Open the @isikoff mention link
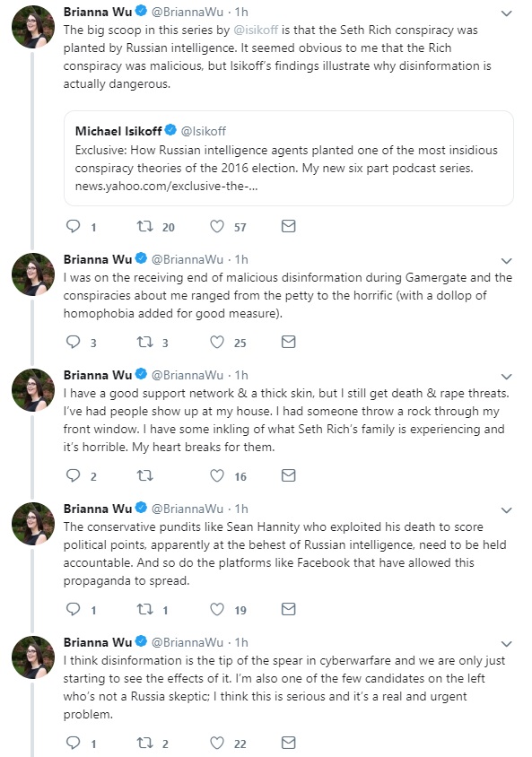Image resolution: width=532 pixels, height=757 pixels. click(x=256, y=30)
